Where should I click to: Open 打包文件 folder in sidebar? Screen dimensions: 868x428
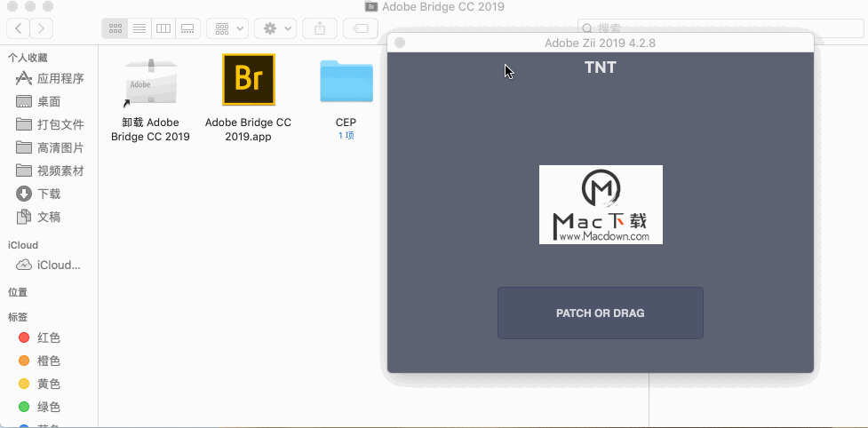pos(50,124)
